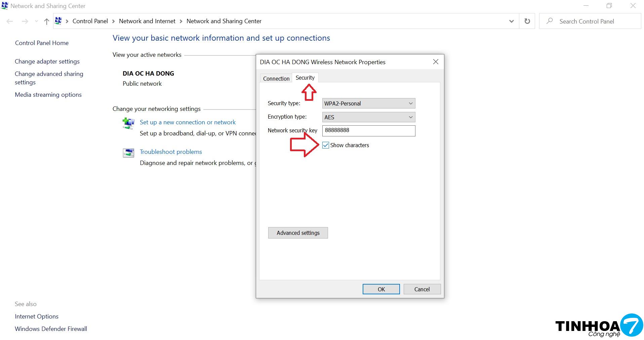Viewport: 644px width, 340px height.
Task: Click the Up one level arrow
Action: click(x=47, y=22)
